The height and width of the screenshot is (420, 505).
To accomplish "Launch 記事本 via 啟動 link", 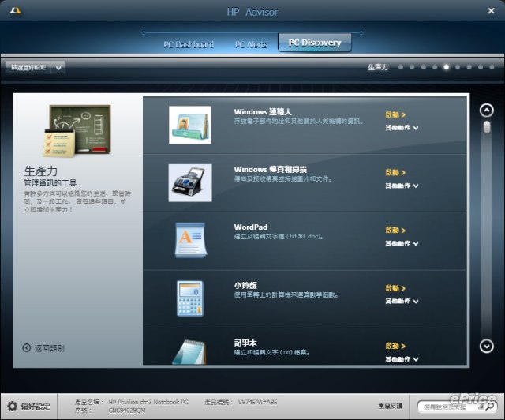I will point(395,346).
